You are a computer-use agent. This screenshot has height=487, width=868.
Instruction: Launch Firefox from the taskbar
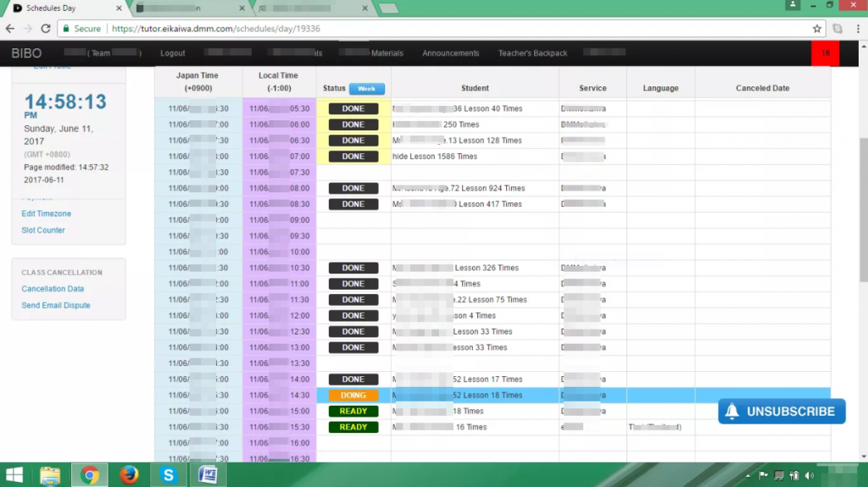(129, 475)
